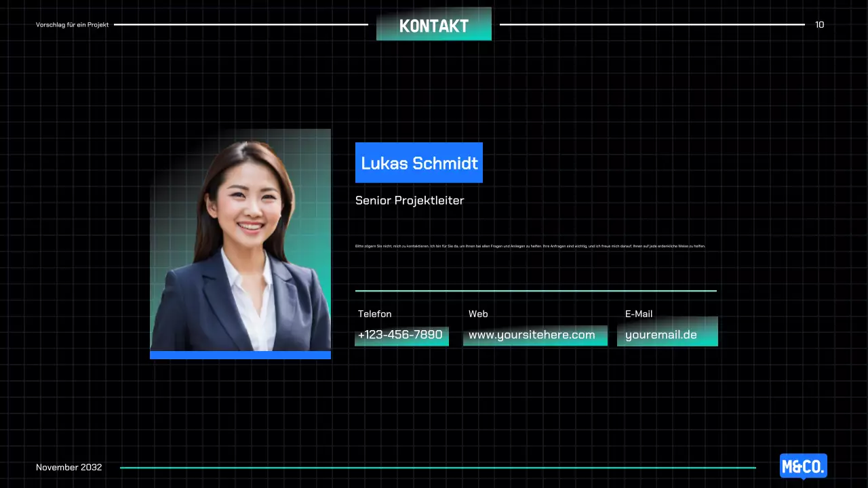Select the Lukas Schmidt name box
This screenshot has height=488, width=868.
(x=419, y=163)
